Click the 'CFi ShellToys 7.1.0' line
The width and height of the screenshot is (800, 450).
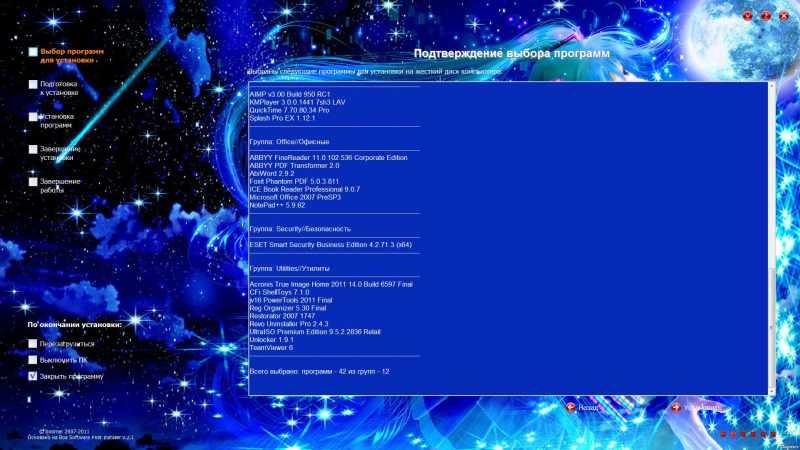pos(280,292)
